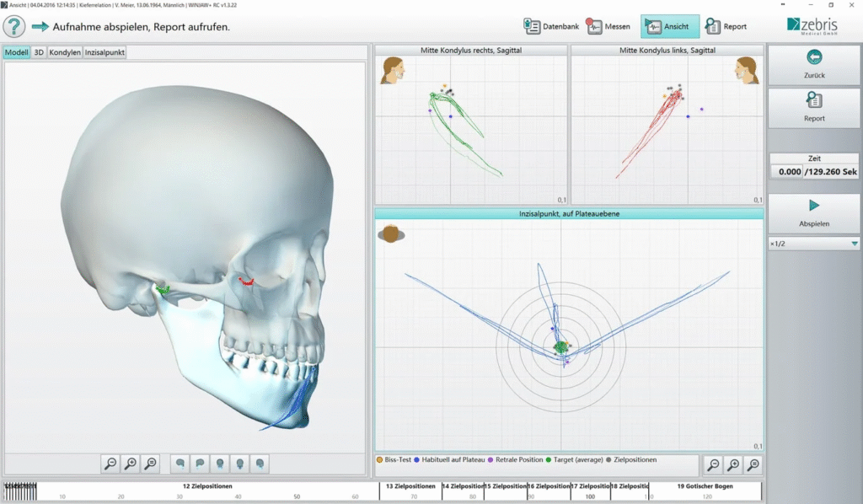Screen dimensions: 863x504
Task: Play the recording with Abspielen
Action: 813,213
